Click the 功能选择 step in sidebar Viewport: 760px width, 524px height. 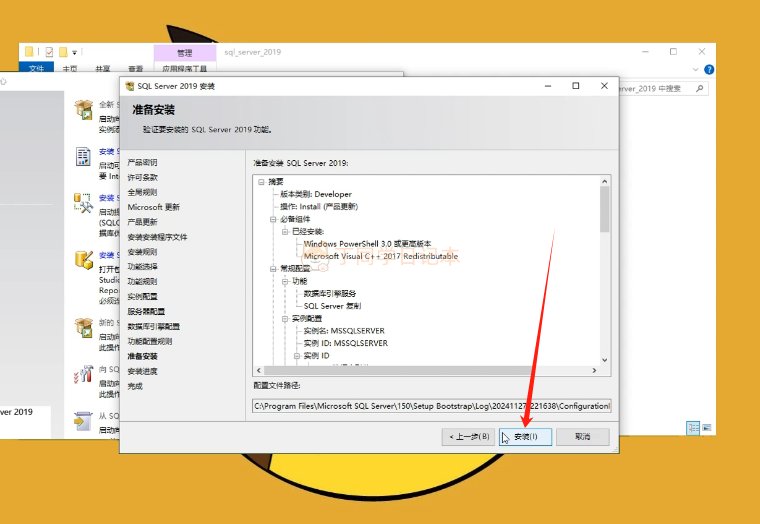tap(142, 267)
